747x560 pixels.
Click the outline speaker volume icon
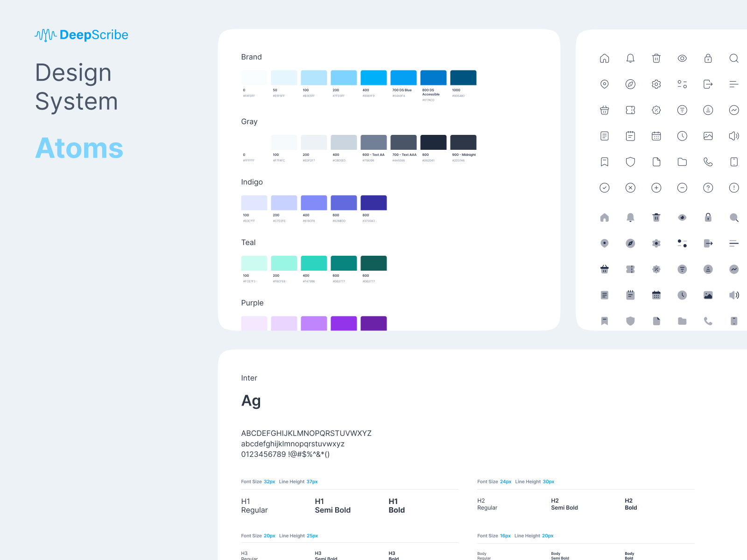pos(734,136)
